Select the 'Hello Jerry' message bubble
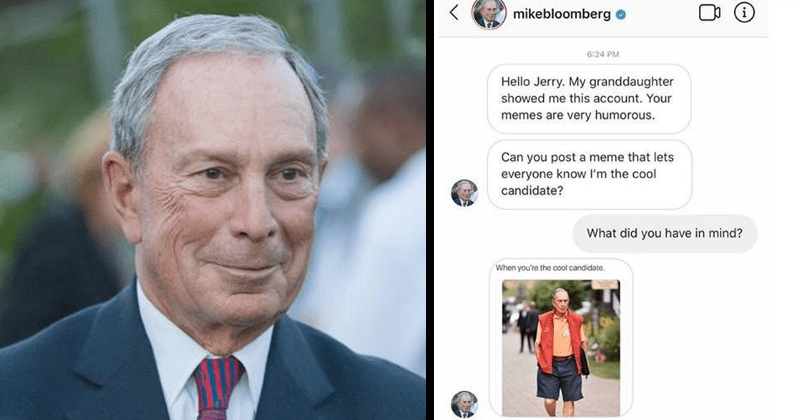The height and width of the screenshot is (420, 800). 589,98
